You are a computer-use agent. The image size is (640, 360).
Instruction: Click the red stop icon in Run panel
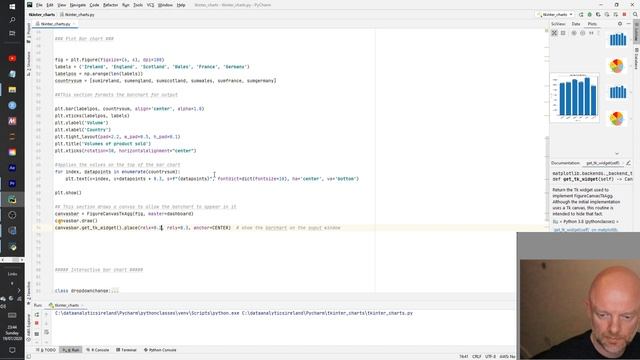click(x=37, y=323)
